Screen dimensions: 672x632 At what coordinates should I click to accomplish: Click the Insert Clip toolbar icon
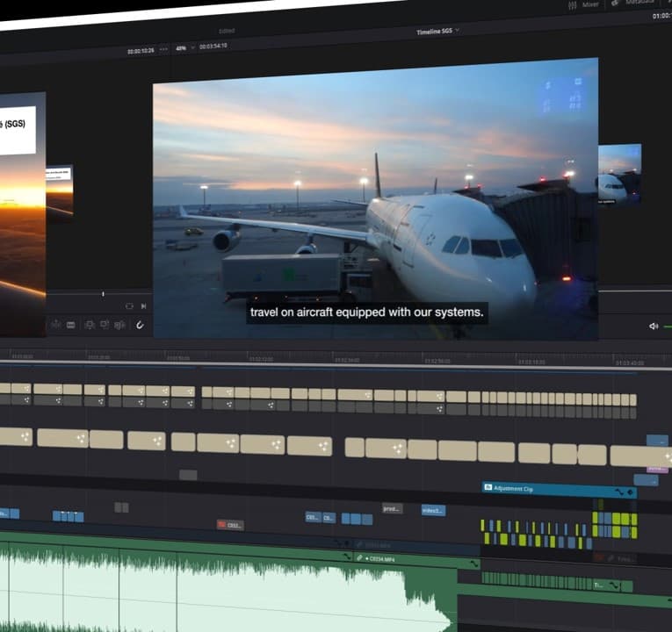89,325
